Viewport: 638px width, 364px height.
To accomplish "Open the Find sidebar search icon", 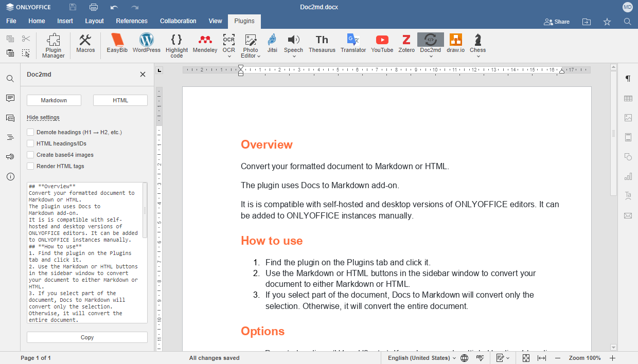I will (10, 79).
